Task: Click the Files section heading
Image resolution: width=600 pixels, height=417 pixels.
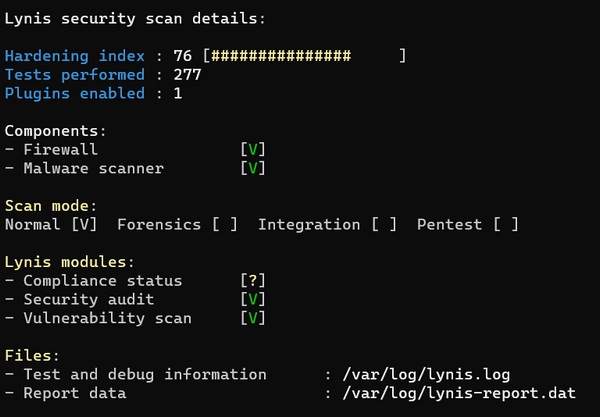Action: click(32, 356)
